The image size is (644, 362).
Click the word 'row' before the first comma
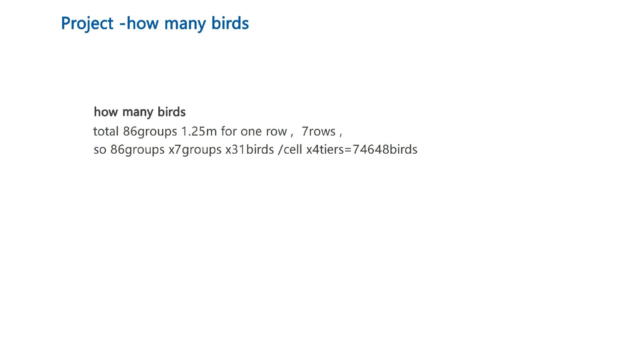[276, 132]
